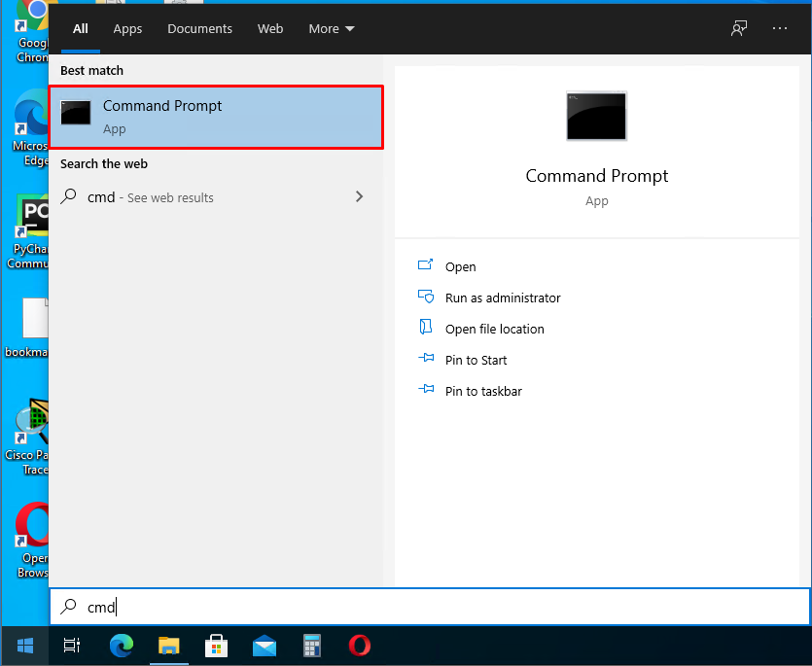Image resolution: width=812 pixels, height=666 pixels.
Task: Click the magnifier icon in the search box
Action: coord(68,606)
